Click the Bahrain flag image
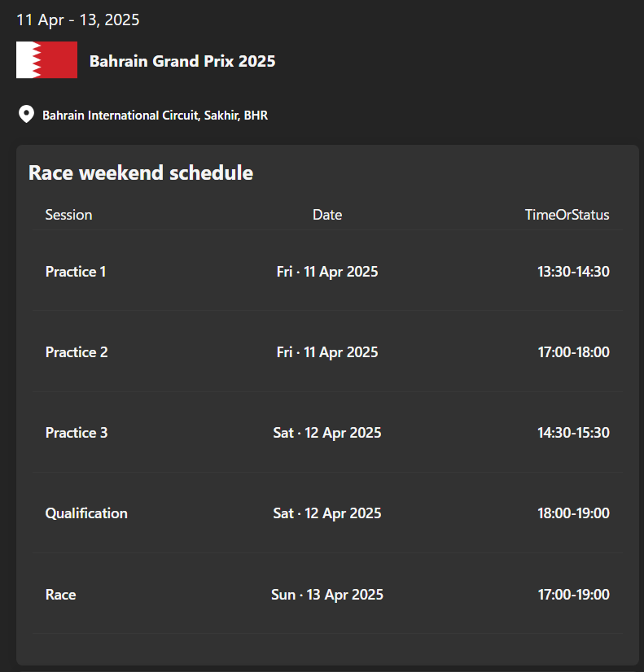This screenshot has height=672, width=644. click(x=46, y=60)
